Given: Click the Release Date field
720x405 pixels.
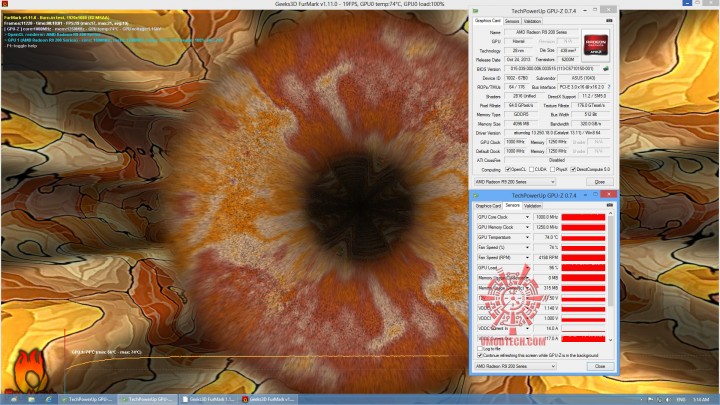Looking at the screenshot, I should click(x=518, y=60).
